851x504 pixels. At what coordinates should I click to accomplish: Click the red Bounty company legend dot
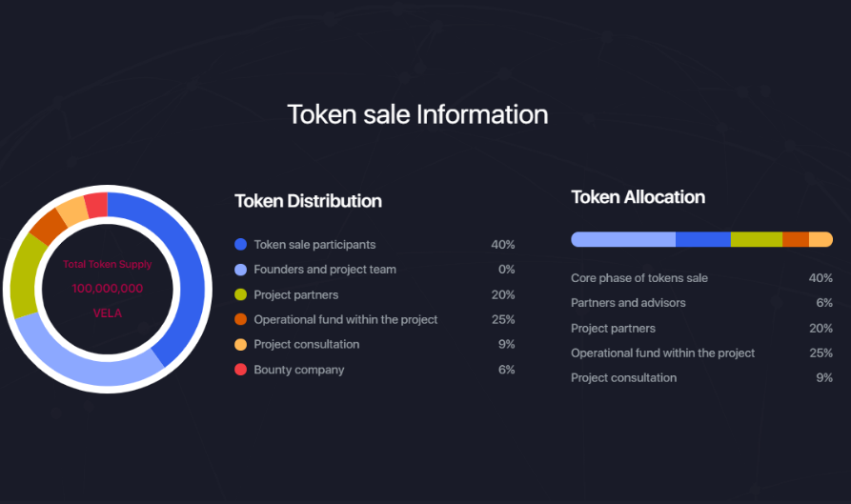pos(240,370)
